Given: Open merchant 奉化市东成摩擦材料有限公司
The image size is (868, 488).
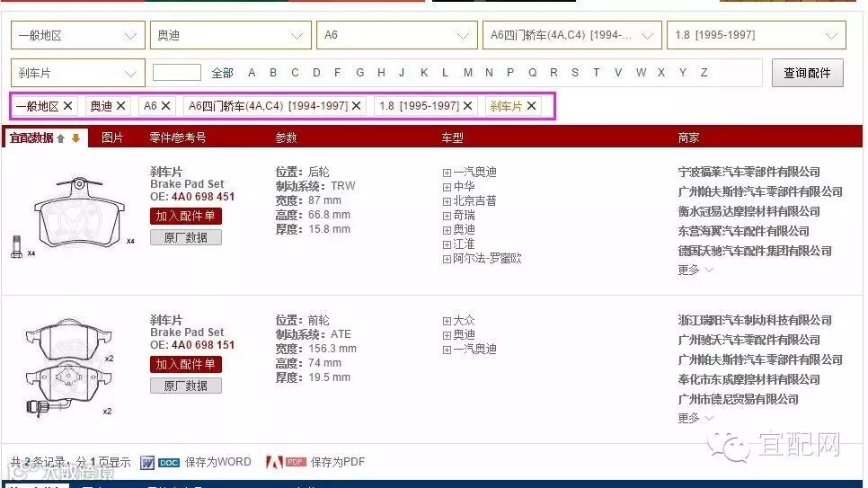Looking at the screenshot, I should [749, 380].
